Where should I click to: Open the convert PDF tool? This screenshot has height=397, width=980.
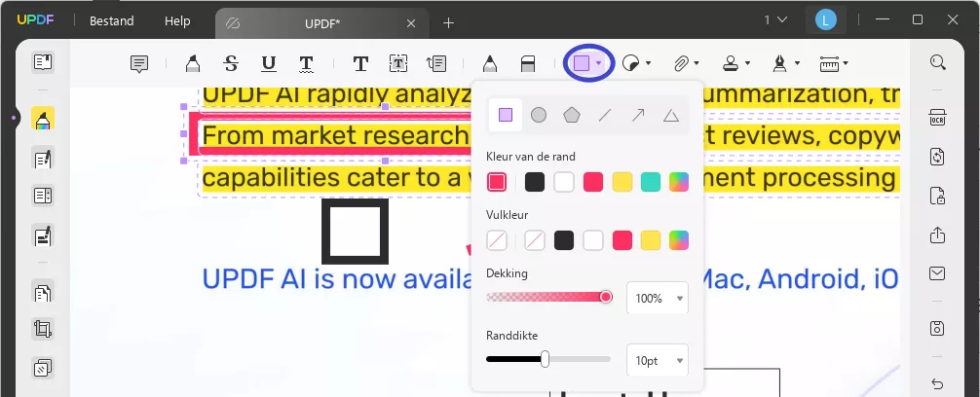tap(937, 156)
